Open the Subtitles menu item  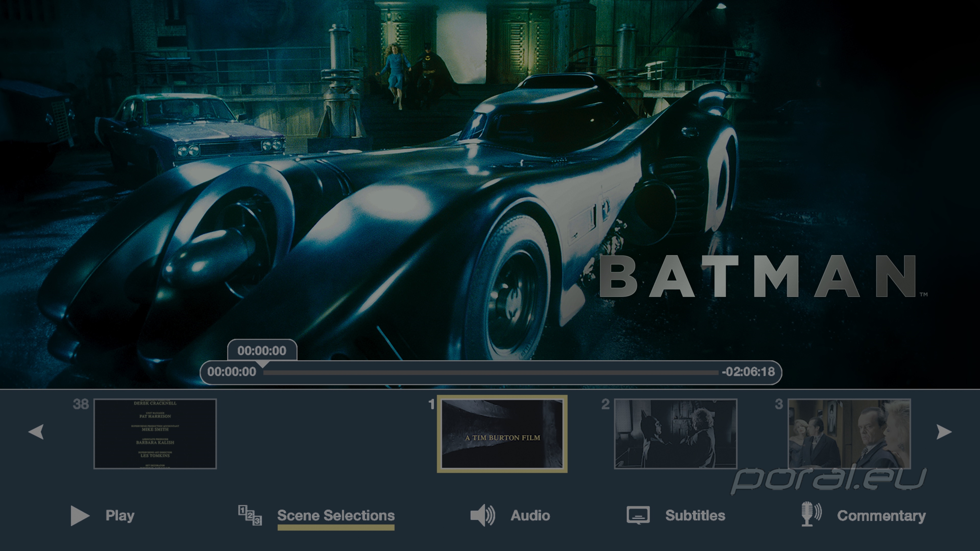(x=695, y=516)
